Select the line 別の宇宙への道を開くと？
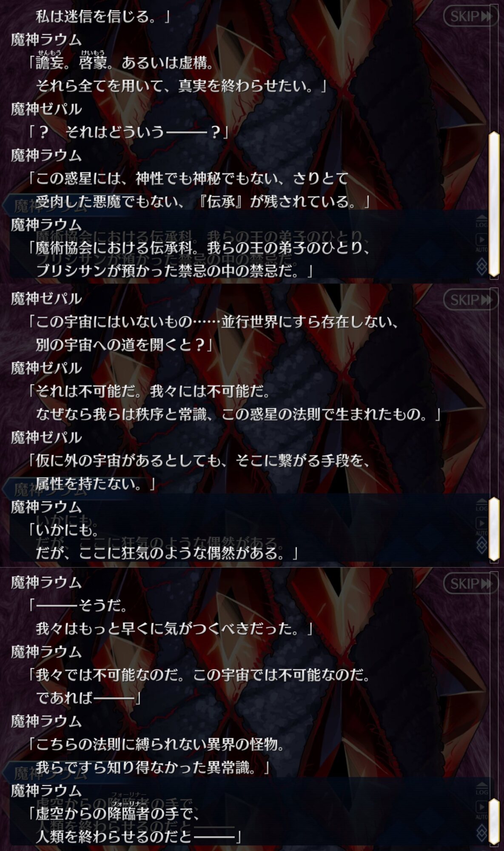This screenshot has width=504, height=851. pos(124,345)
